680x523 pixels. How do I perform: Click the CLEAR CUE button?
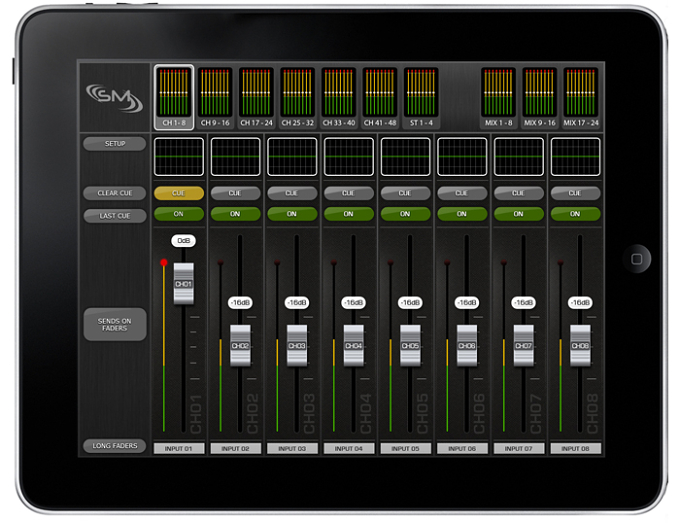[114, 193]
